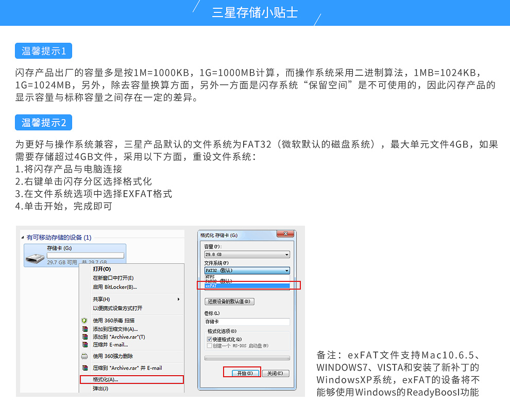Click the 360杀毒 shield icon in context menu
510x420 pixels.
pyautogui.click(x=84, y=321)
